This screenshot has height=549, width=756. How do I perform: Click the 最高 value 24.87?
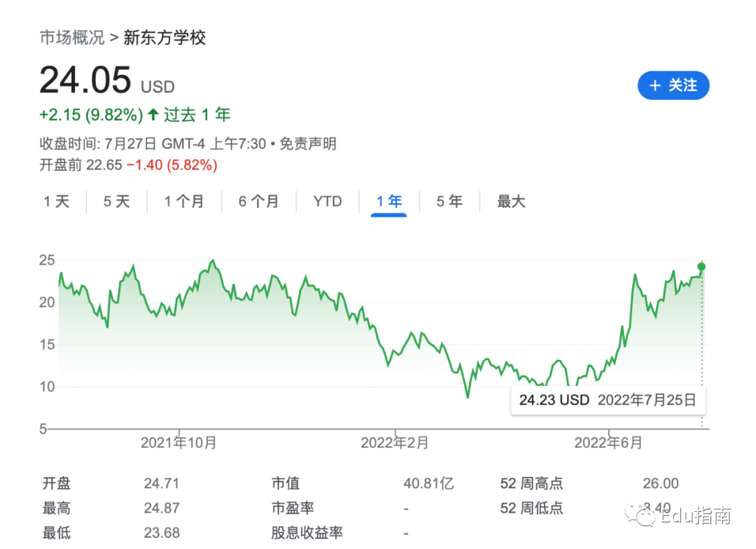pos(162,508)
